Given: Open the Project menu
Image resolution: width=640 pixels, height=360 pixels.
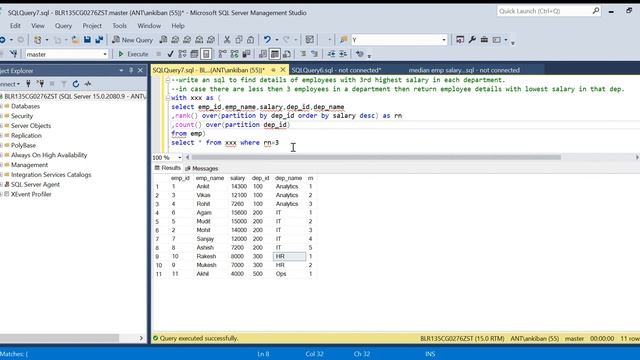Looking at the screenshot, I should pyautogui.click(x=92, y=26).
